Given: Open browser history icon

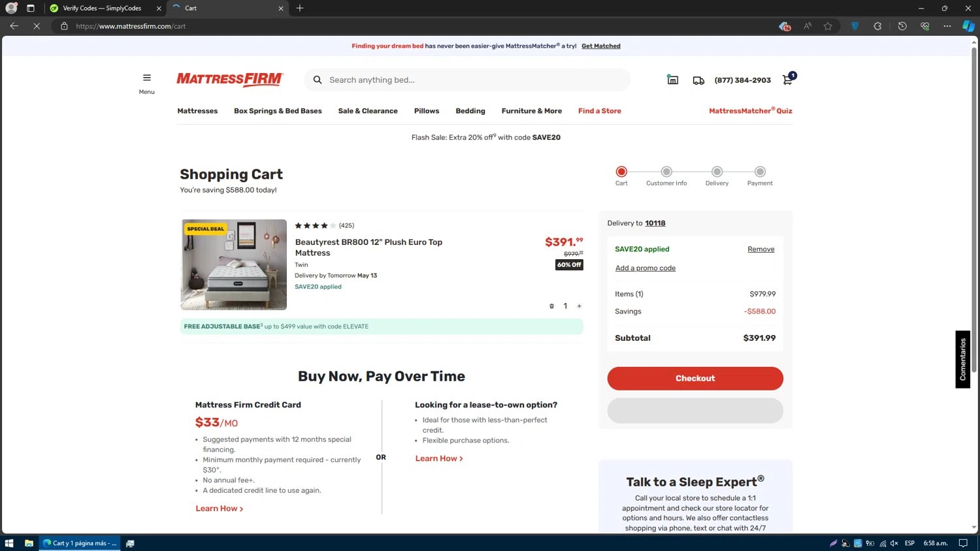Looking at the screenshot, I should point(902,26).
